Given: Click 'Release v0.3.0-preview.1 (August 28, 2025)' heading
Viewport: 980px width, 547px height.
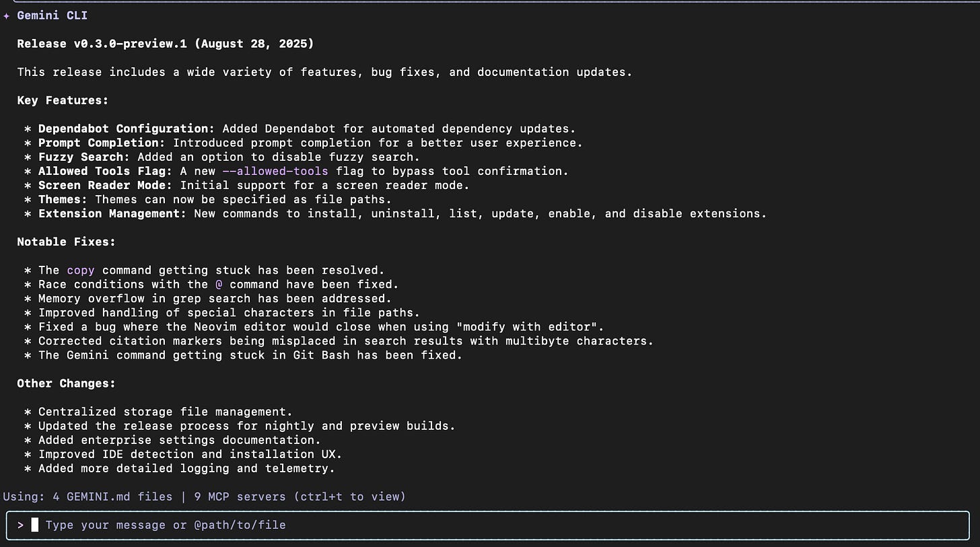Looking at the screenshot, I should 166,44.
